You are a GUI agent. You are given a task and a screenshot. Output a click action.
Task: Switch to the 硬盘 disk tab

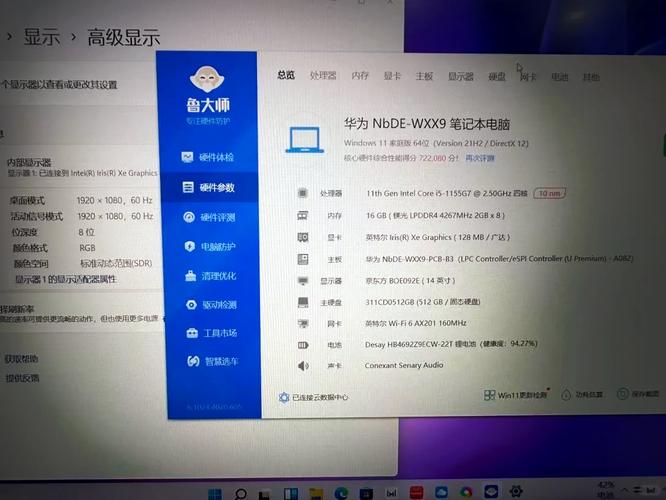pos(497,76)
